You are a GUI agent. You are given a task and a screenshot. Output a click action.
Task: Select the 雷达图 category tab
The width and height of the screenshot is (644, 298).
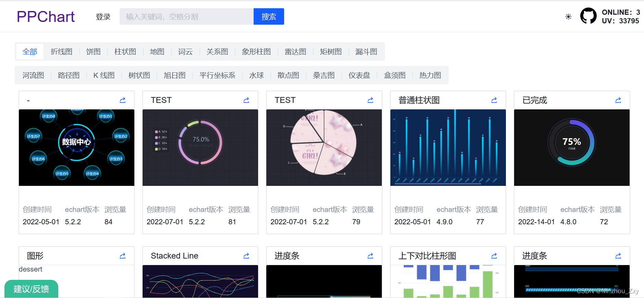click(295, 51)
